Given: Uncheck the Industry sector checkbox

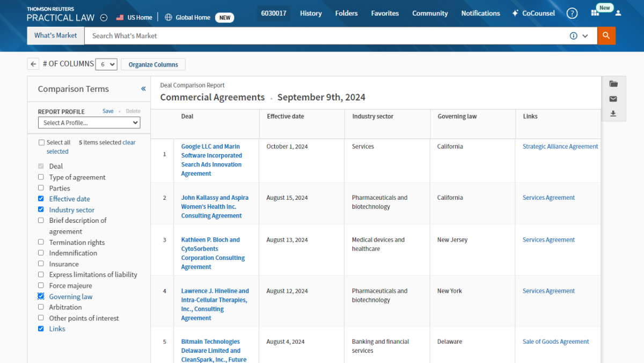Looking at the screenshot, I should [41, 209].
